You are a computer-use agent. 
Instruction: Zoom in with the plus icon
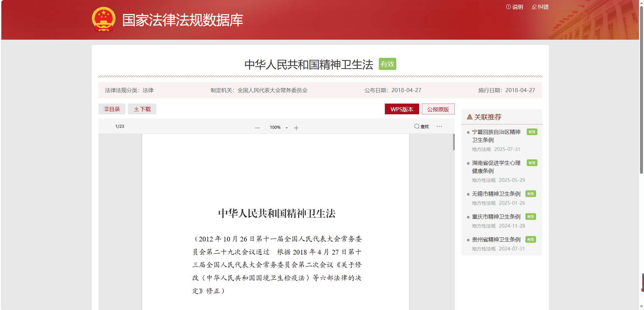pyautogui.click(x=296, y=128)
